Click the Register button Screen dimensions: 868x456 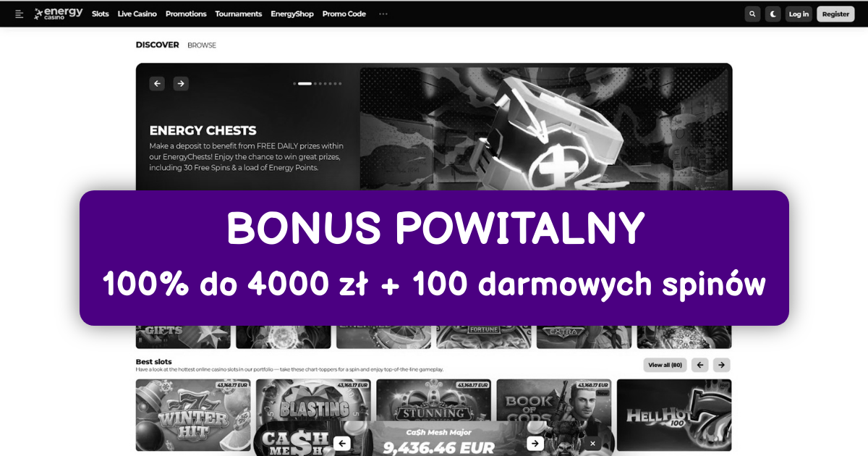point(835,14)
